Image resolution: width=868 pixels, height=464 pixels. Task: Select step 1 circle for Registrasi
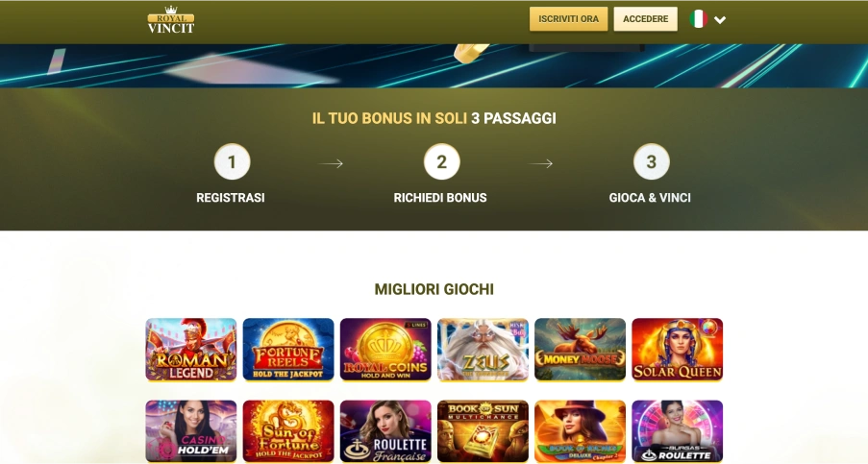tap(232, 162)
